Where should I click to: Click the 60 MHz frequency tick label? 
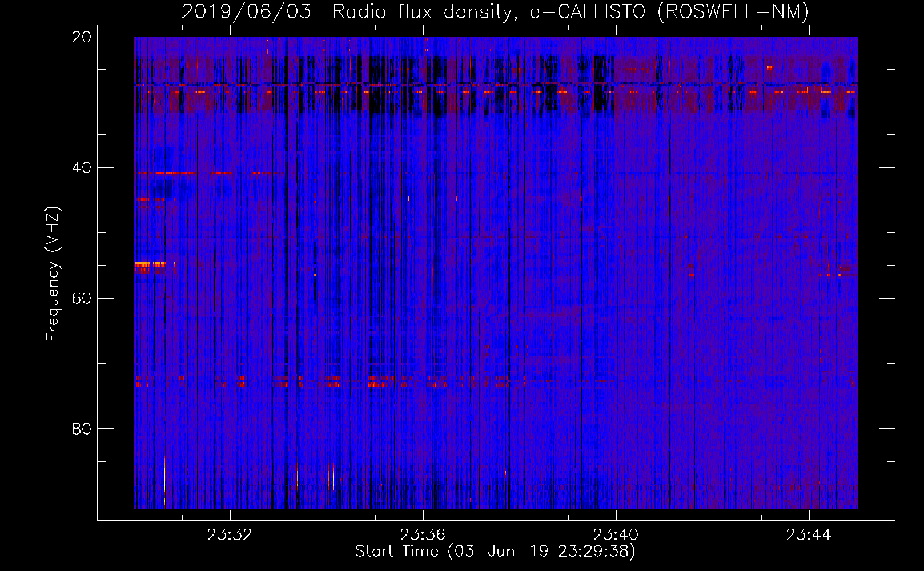point(81,299)
